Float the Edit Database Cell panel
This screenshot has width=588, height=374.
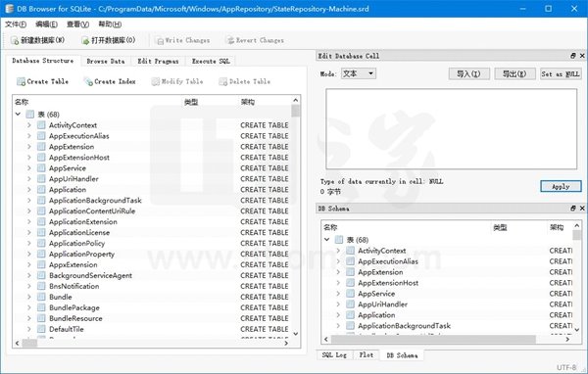573,56
